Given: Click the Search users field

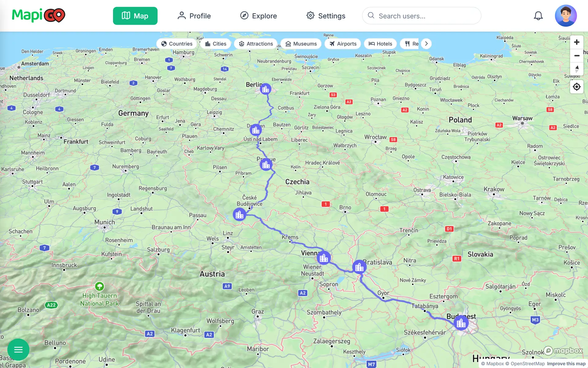Looking at the screenshot, I should click(421, 16).
